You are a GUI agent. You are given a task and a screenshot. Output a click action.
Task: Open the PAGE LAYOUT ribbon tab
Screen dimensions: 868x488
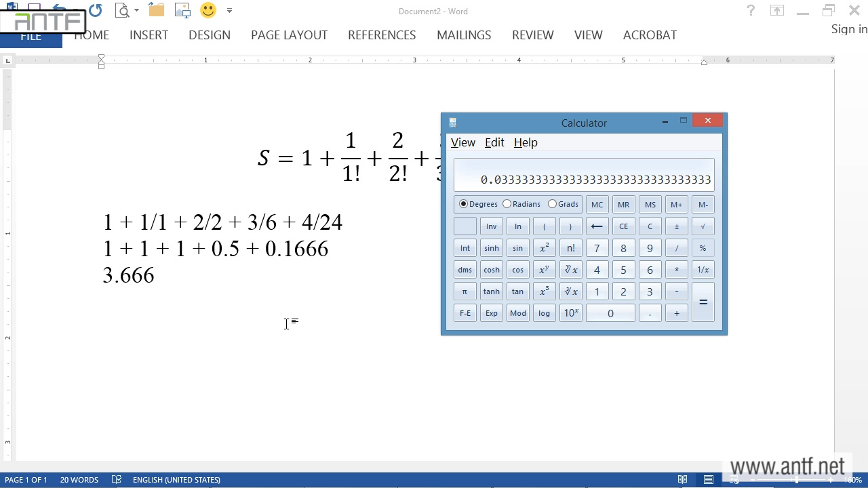point(289,35)
